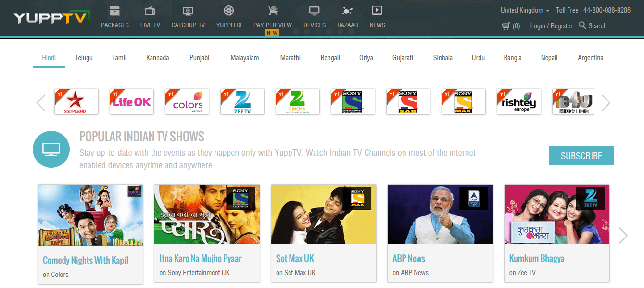Switch to the Punjabi language tab
Screen dimensions: 644x288
pos(200,58)
